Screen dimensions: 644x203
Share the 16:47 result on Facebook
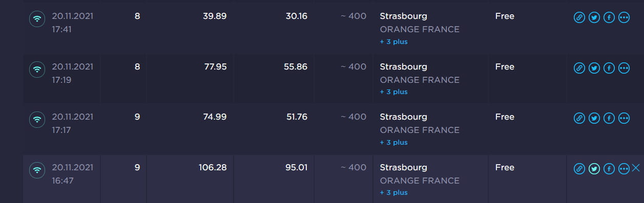(609, 169)
